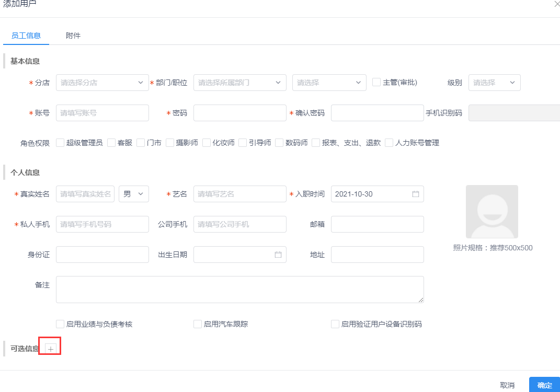Click the resize handle of the 备注 textarea
Viewport: 560px width, 392px height.
coord(421,301)
